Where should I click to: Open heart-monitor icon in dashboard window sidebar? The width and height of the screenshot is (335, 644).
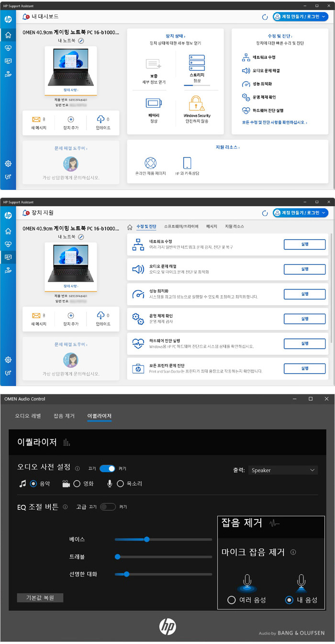point(8,48)
